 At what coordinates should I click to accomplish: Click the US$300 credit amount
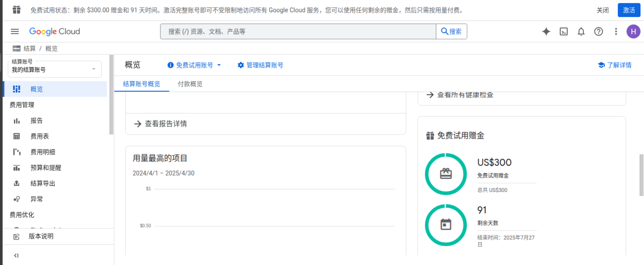click(x=494, y=162)
